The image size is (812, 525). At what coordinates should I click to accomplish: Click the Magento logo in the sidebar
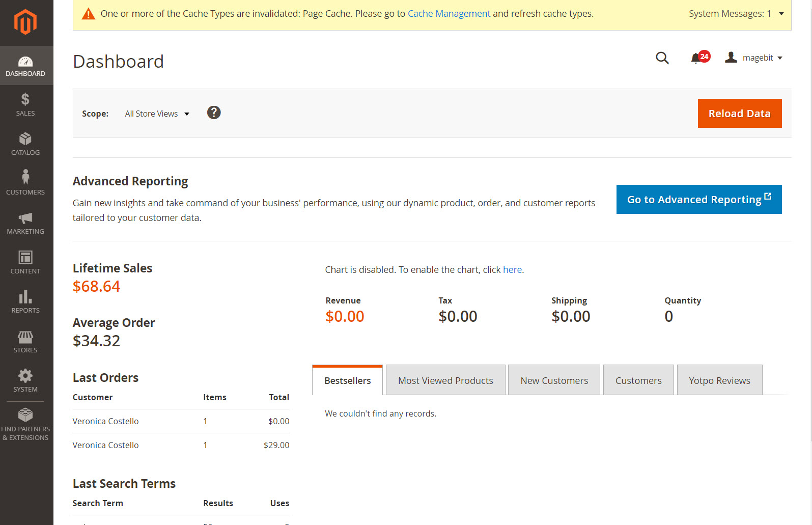[x=25, y=22]
